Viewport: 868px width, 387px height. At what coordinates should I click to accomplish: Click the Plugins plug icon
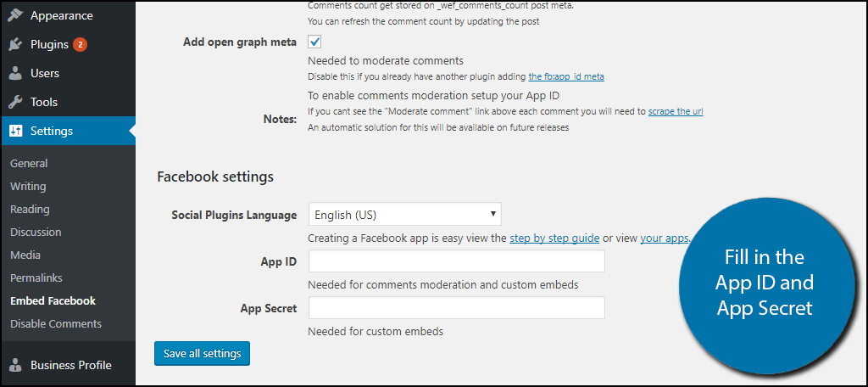[x=15, y=44]
